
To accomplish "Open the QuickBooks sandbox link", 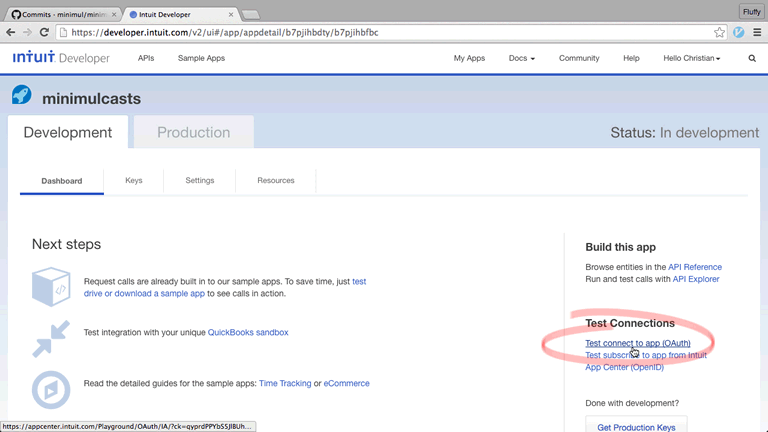I will [x=248, y=332].
